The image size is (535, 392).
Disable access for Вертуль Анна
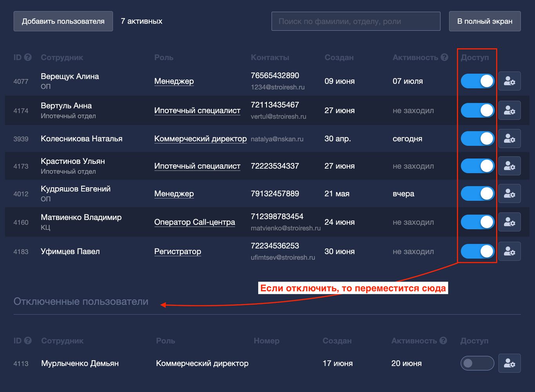477,111
